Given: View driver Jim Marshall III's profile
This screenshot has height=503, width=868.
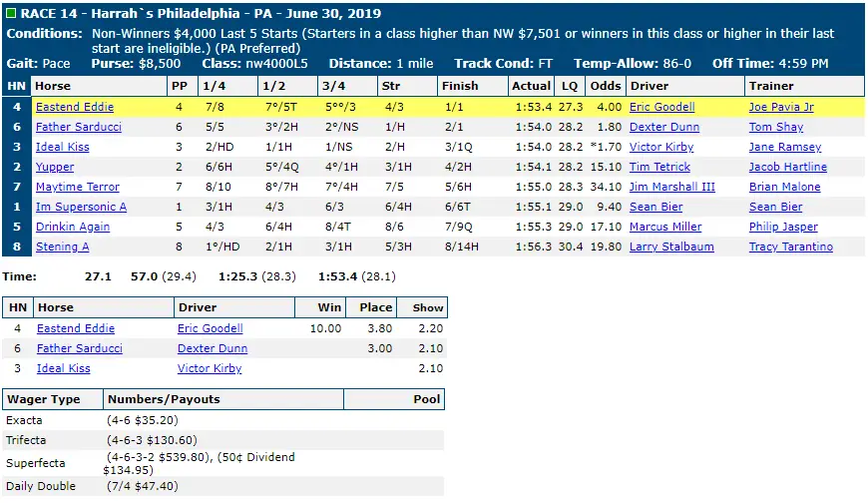Looking at the screenshot, I should [x=672, y=187].
